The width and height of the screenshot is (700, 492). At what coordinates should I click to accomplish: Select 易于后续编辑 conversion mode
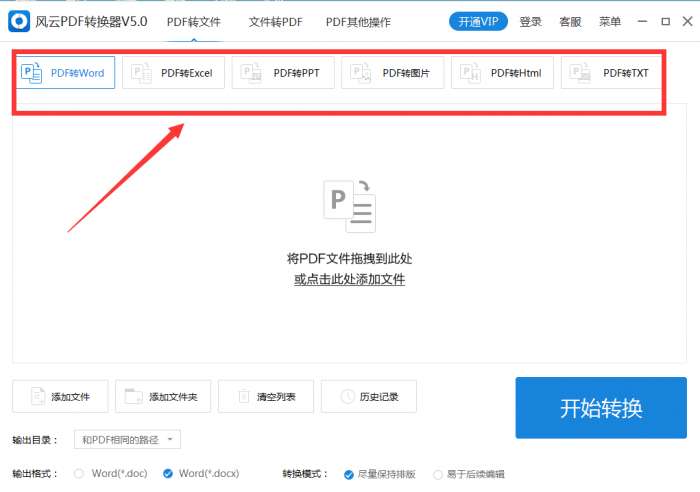pos(438,475)
